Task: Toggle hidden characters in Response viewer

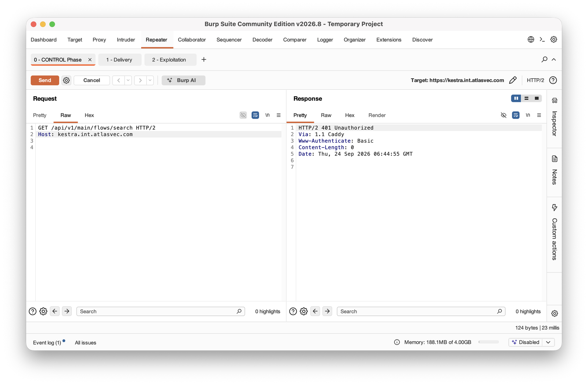Action: (503, 115)
